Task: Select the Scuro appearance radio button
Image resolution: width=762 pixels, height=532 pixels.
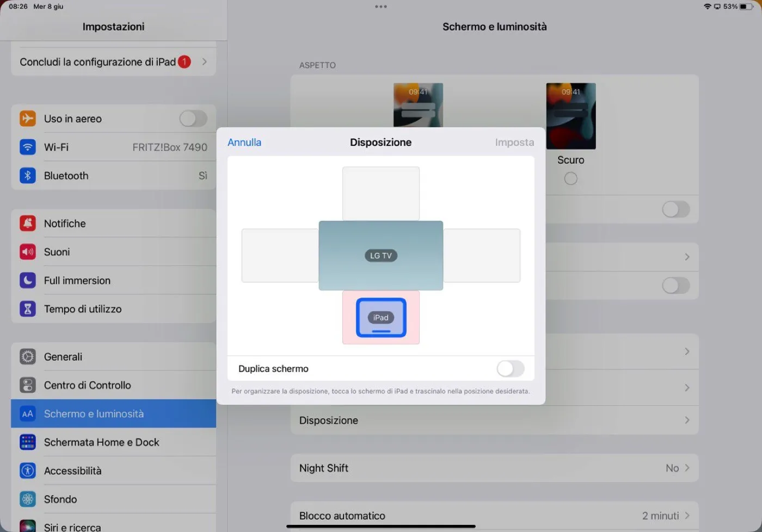Action: (x=570, y=178)
